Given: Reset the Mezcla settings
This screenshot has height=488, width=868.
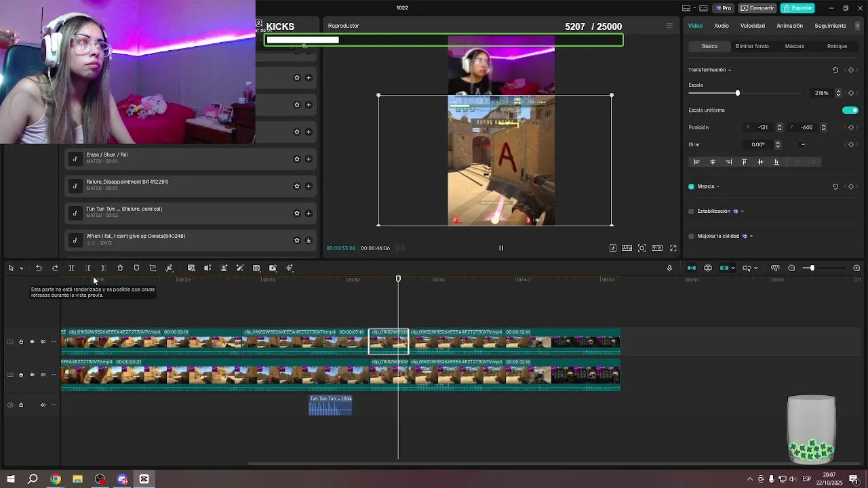Looking at the screenshot, I should (x=835, y=186).
